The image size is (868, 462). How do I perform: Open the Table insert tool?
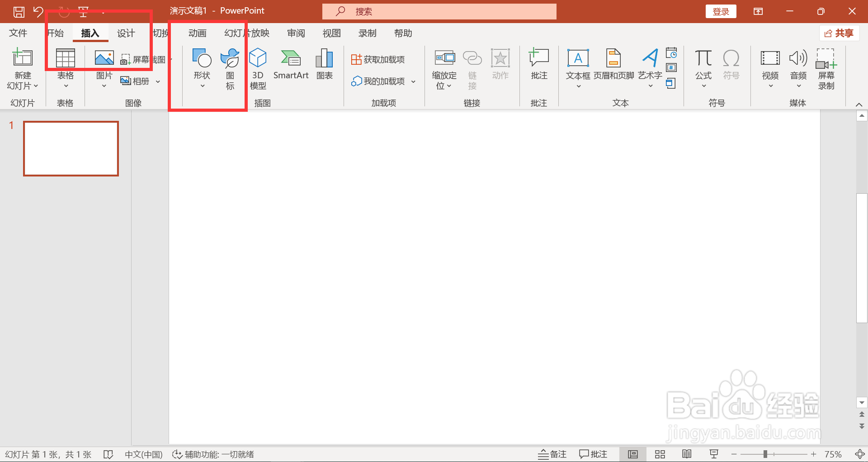click(65, 68)
